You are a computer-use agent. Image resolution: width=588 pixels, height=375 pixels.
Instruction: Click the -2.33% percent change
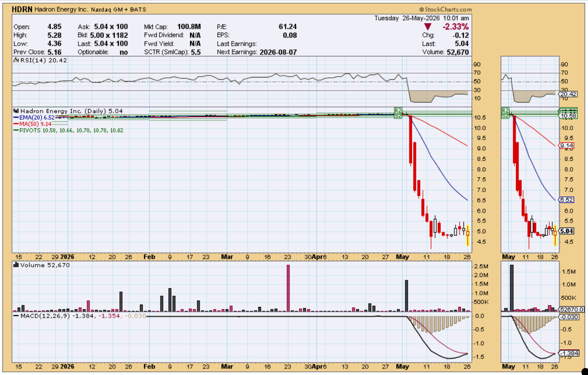click(456, 27)
